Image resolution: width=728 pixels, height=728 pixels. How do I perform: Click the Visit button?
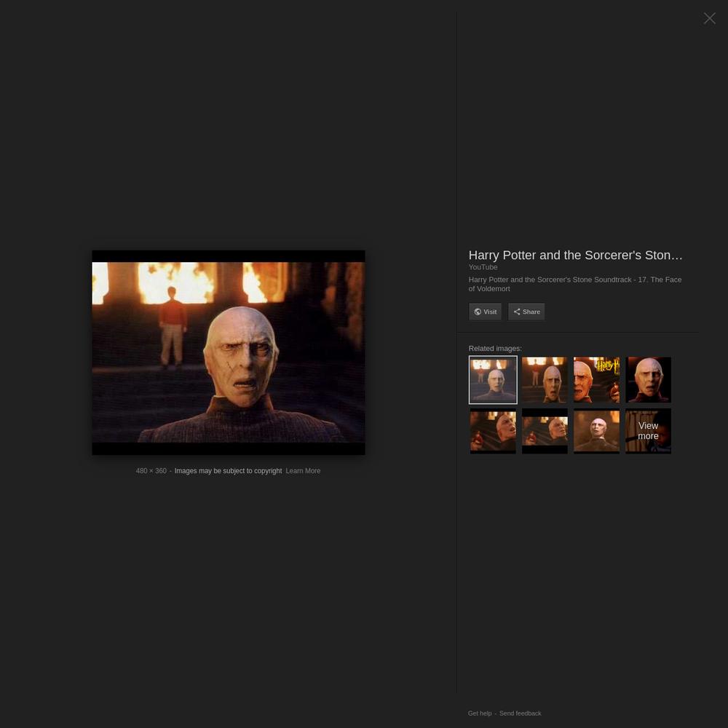pyautogui.click(x=485, y=312)
